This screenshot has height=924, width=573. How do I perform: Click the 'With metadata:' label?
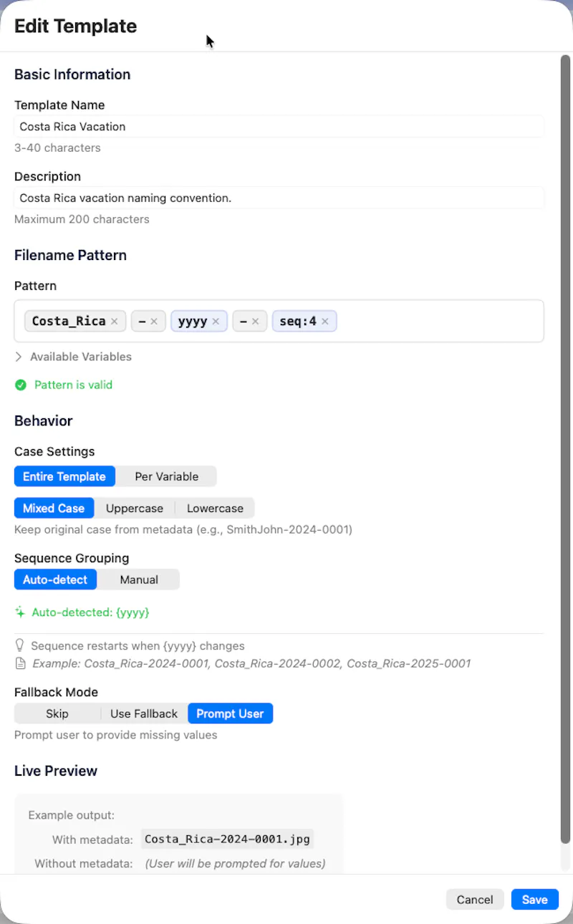[92, 839]
